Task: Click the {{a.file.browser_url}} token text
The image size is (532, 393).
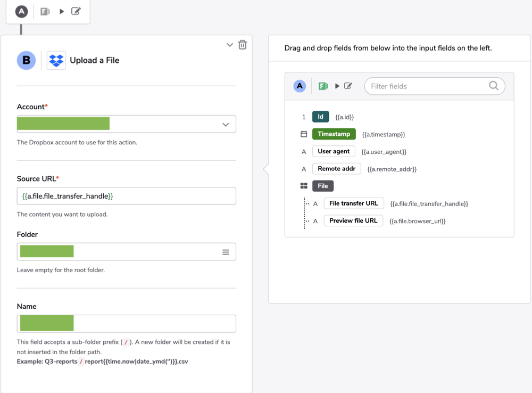Action: tap(417, 221)
